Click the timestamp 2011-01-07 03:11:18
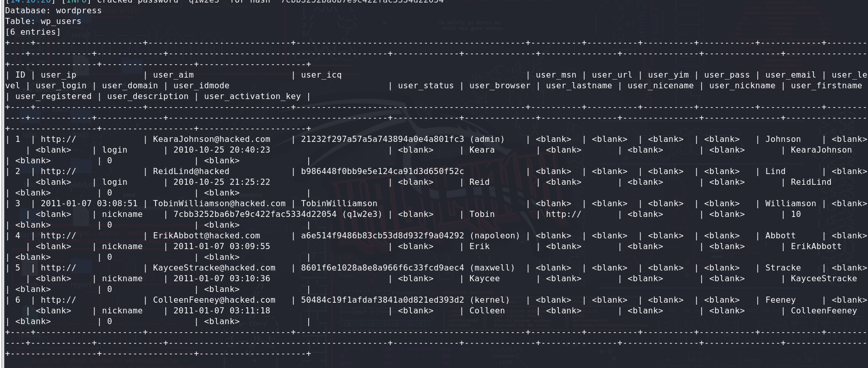868x368 pixels. (x=221, y=311)
